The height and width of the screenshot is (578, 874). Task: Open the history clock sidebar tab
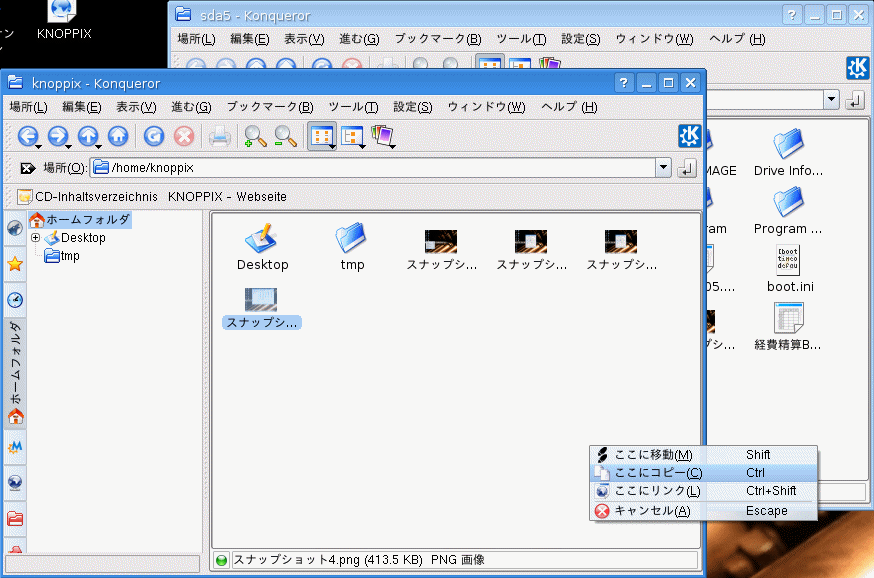click(15, 300)
